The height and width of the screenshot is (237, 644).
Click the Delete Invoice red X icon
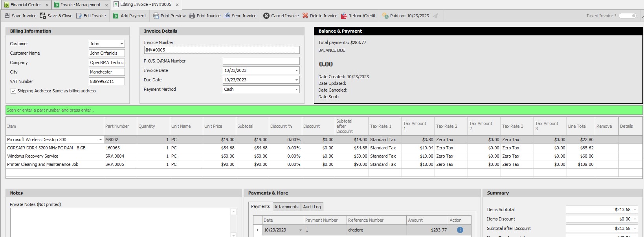[x=305, y=16]
